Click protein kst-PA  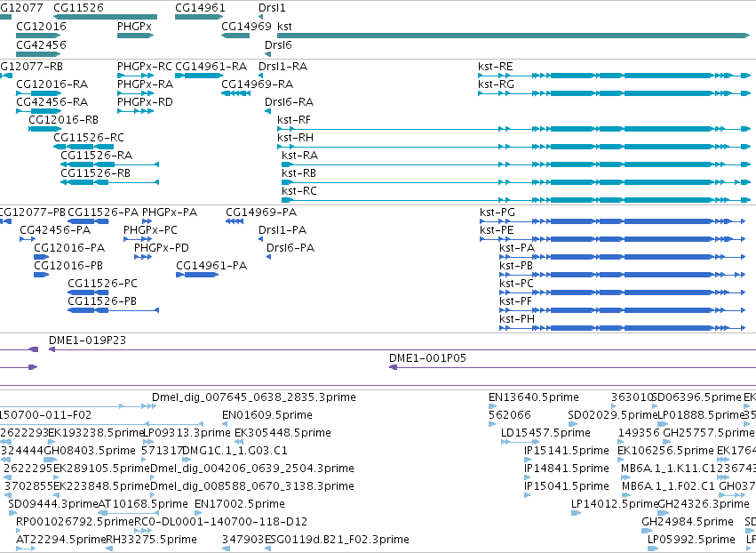click(x=517, y=248)
